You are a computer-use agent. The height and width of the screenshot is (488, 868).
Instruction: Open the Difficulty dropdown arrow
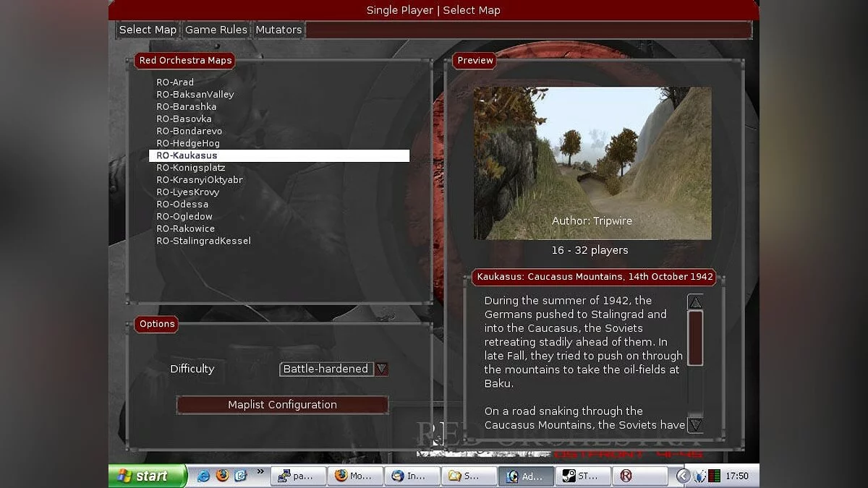tap(381, 369)
